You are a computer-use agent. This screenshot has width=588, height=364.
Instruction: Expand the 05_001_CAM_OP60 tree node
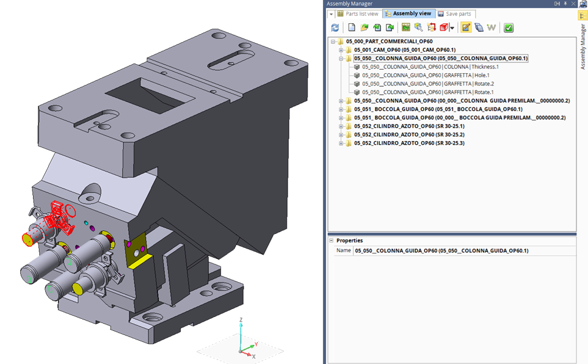click(341, 49)
